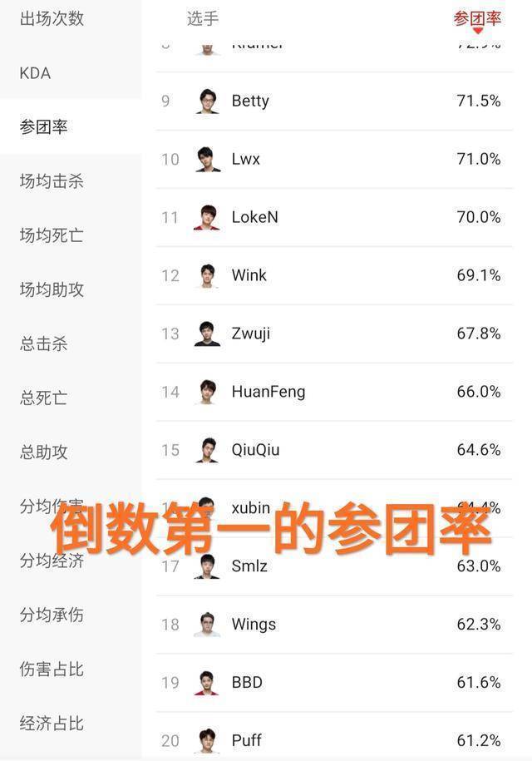532x761 pixels.
Task: Open player name Smlz
Action: (x=249, y=566)
